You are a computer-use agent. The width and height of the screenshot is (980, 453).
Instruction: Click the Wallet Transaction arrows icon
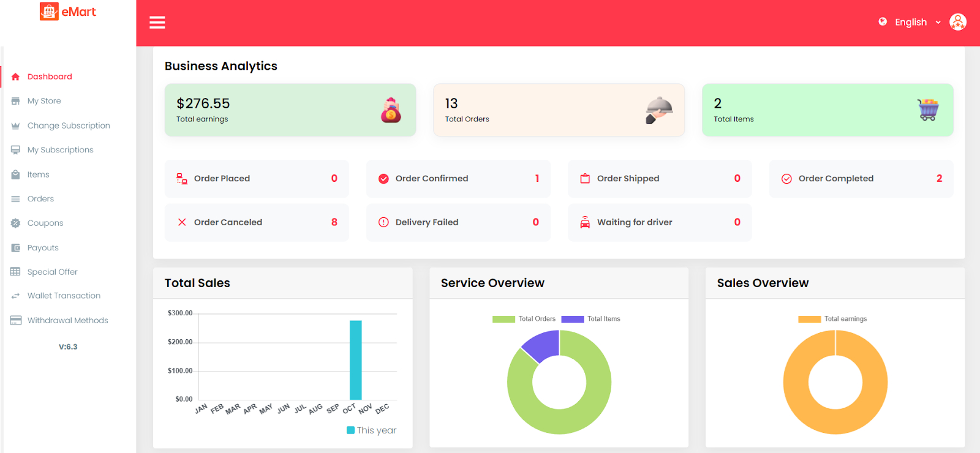pyautogui.click(x=16, y=296)
